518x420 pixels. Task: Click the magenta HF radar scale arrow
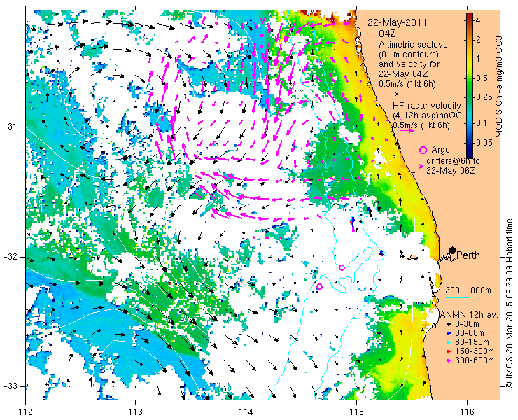coord(407,130)
